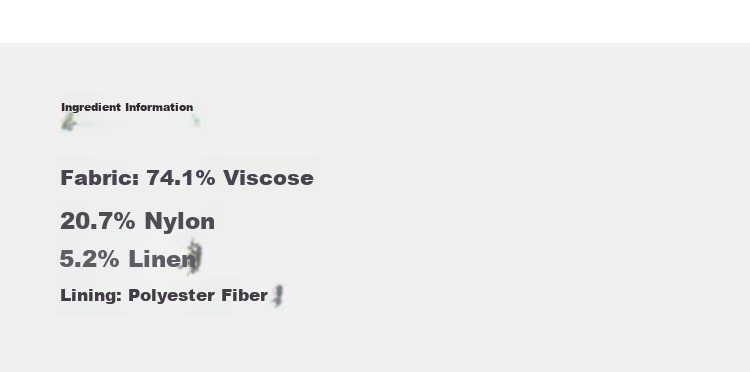Click the word Ingredient in heading
Image resolution: width=750 pixels, height=372 pixels.
click(x=91, y=108)
